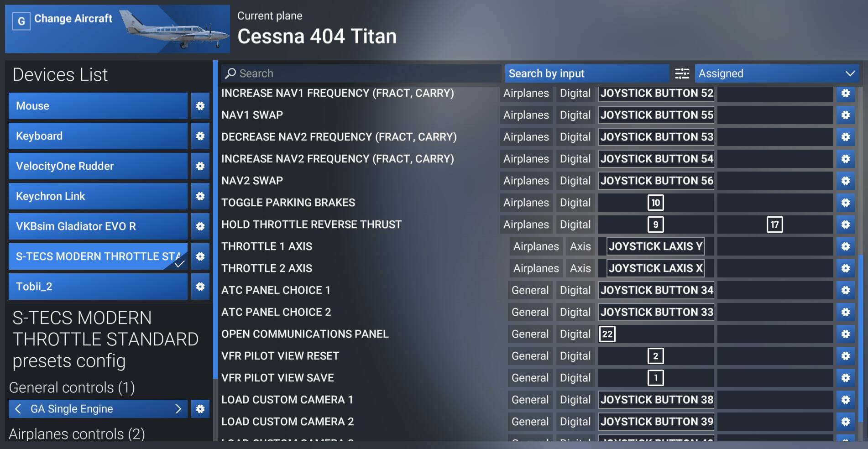Image resolution: width=868 pixels, height=449 pixels.
Task: Go to next General controls preset
Action: click(178, 409)
